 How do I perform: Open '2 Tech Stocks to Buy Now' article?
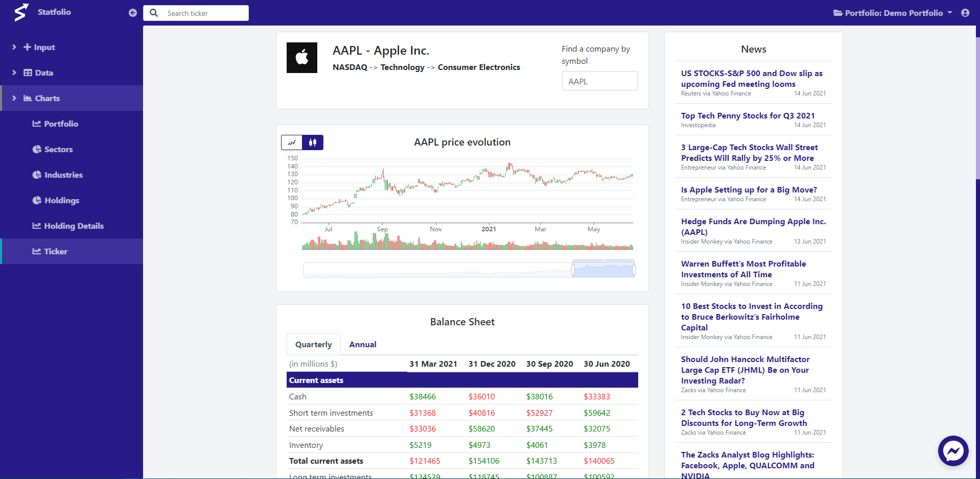744,418
